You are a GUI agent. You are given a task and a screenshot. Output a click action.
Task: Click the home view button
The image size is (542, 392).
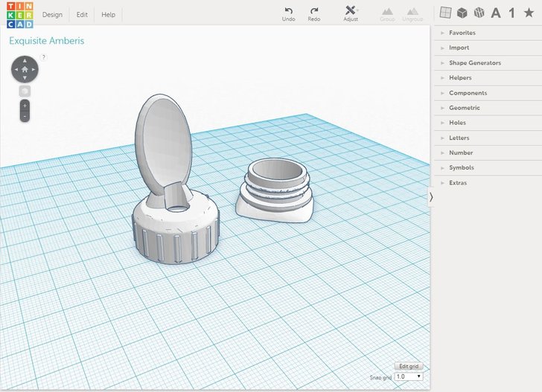point(25,70)
